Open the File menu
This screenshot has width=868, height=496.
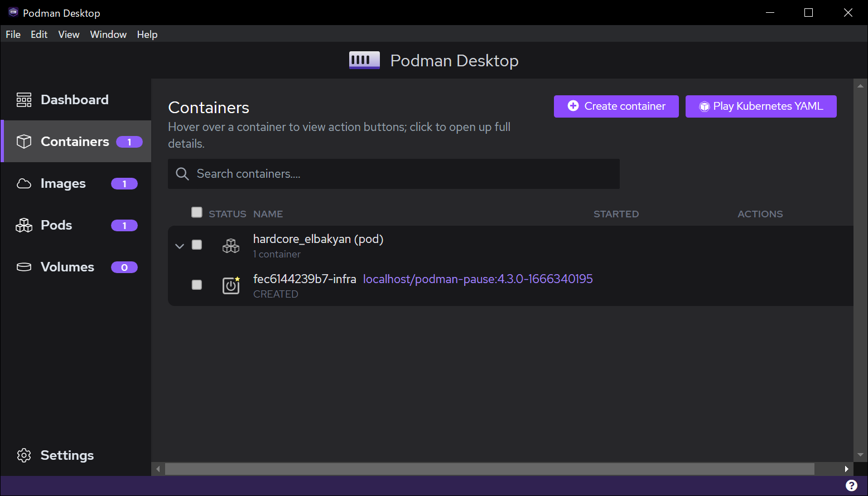pos(13,35)
